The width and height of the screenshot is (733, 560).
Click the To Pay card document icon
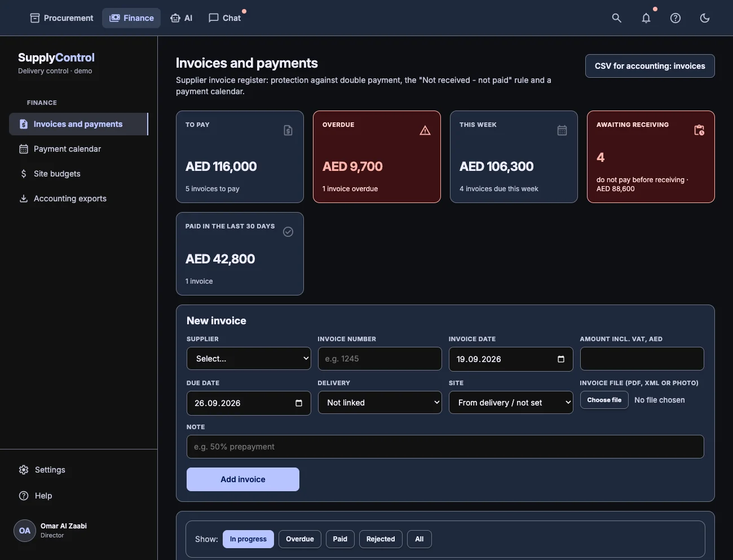click(x=288, y=130)
